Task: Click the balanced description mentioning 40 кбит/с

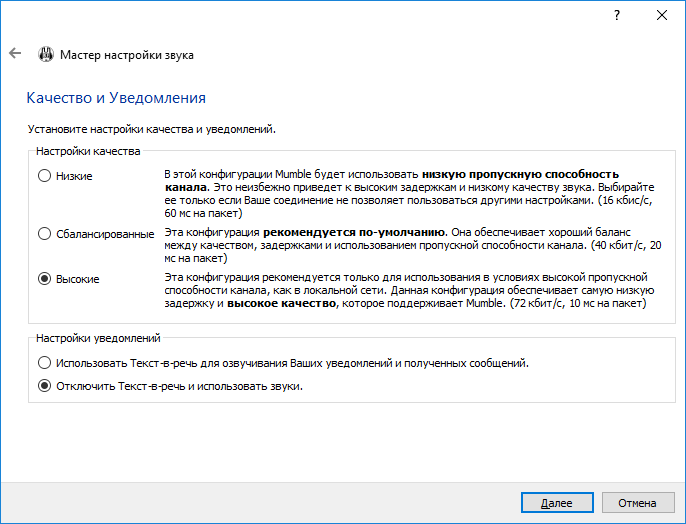Action: pyautogui.click(x=413, y=245)
